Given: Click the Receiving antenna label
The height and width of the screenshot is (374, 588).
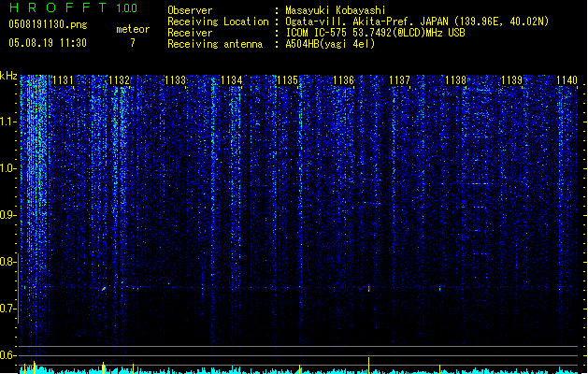Looking at the screenshot, I should point(215,44).
